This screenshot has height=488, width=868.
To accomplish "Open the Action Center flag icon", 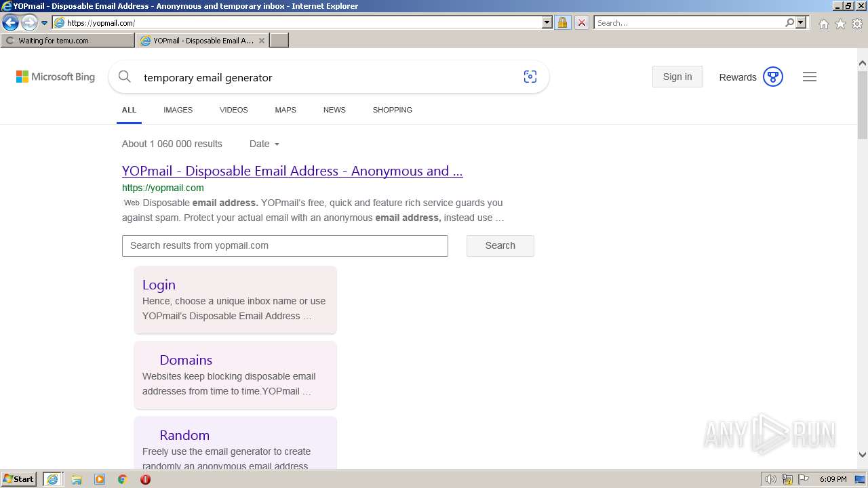I will pos(804,479).
